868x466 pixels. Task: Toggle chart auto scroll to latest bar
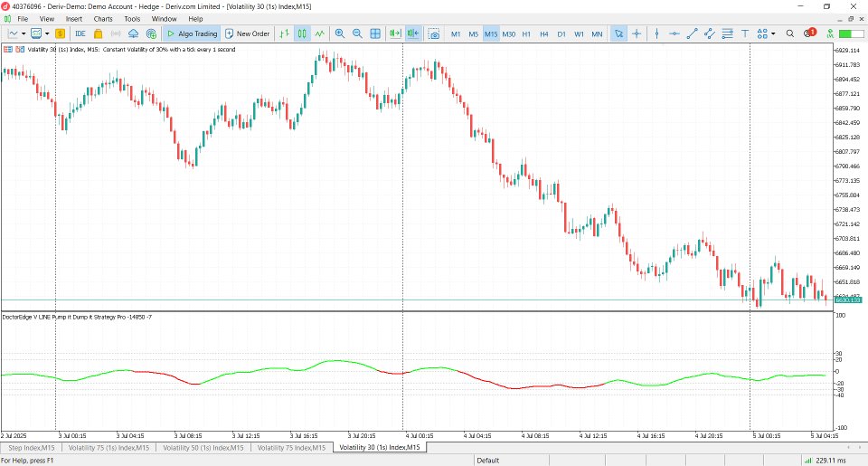click(395, 33)
